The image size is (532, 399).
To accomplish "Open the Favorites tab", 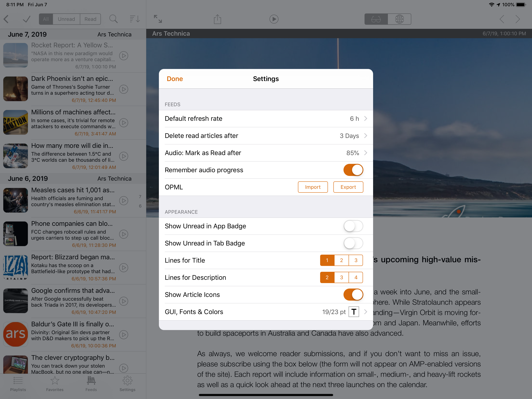I will point(55,384).
